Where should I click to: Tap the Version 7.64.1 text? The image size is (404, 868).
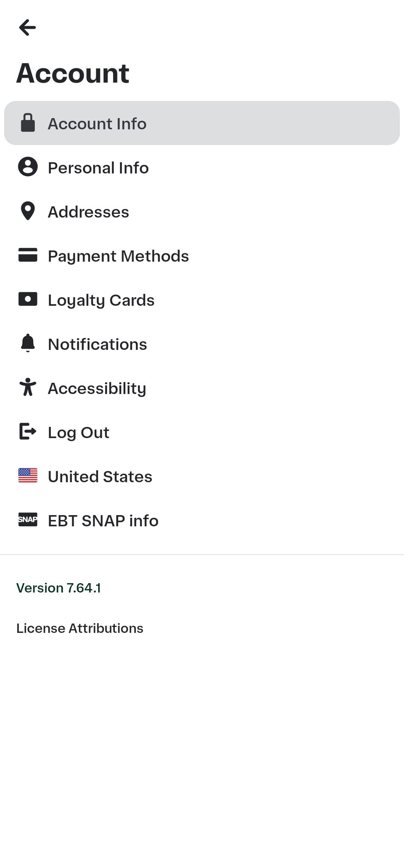coord(58,588)
